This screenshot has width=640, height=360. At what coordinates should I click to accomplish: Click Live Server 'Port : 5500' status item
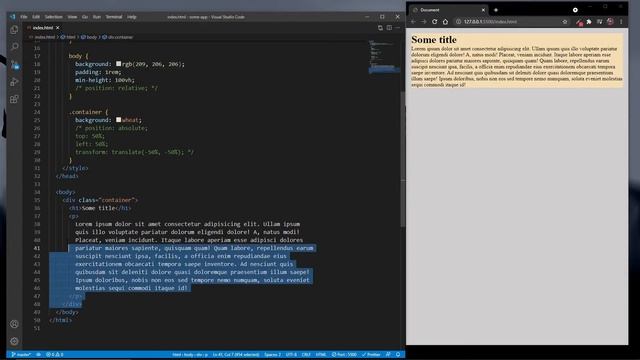(344, 354)
